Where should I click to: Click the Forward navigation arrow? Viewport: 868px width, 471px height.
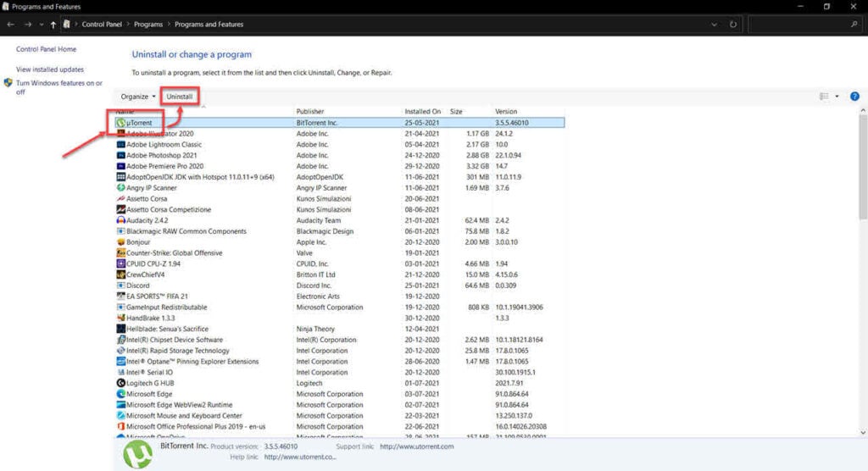pyautogui.click(x=28, y=25)
